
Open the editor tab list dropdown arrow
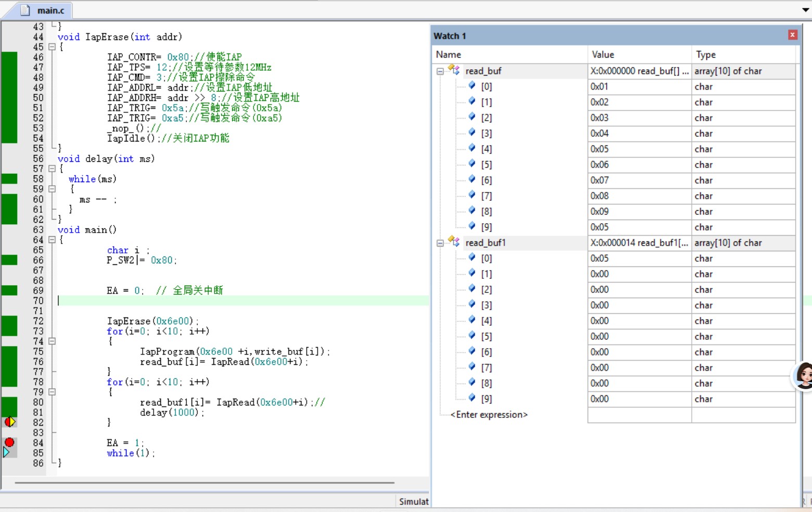click(805, 10)
